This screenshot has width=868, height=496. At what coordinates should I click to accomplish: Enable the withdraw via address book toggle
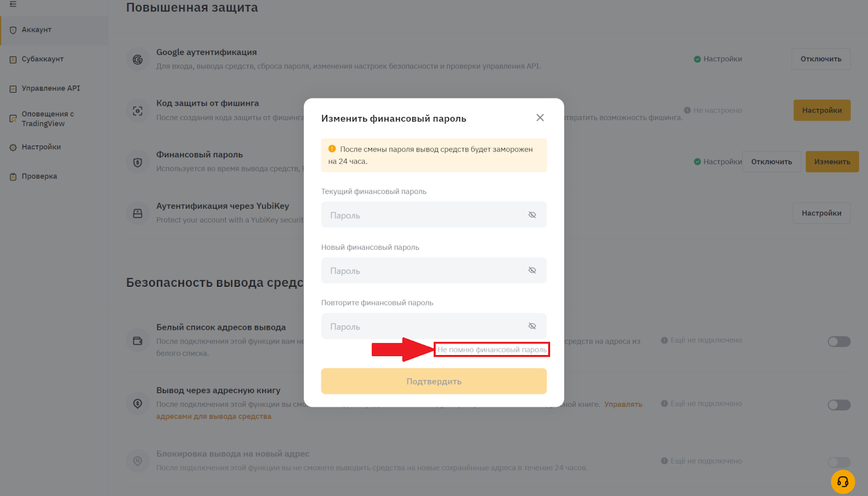pyautogui.click(x=839, y=405)
